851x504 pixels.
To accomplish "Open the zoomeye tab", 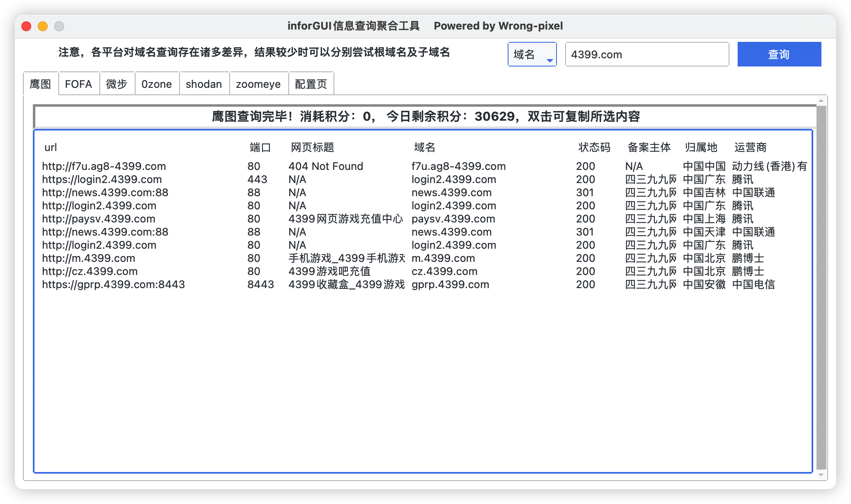I will pos(258,84).
